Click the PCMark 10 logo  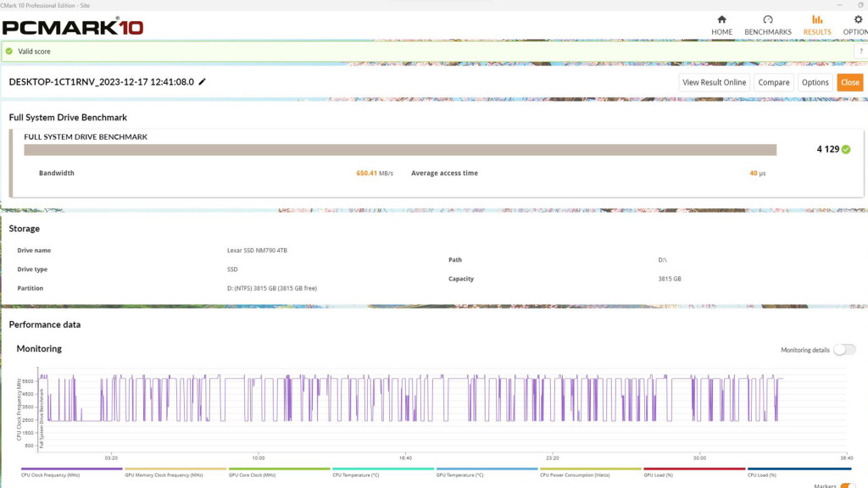click(73, 26)
